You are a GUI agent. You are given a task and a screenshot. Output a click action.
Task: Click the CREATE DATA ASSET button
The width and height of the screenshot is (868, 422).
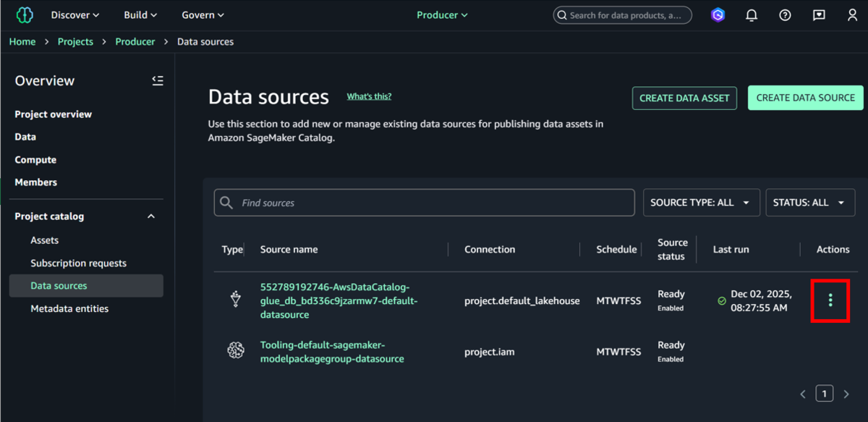click(684, 98)
